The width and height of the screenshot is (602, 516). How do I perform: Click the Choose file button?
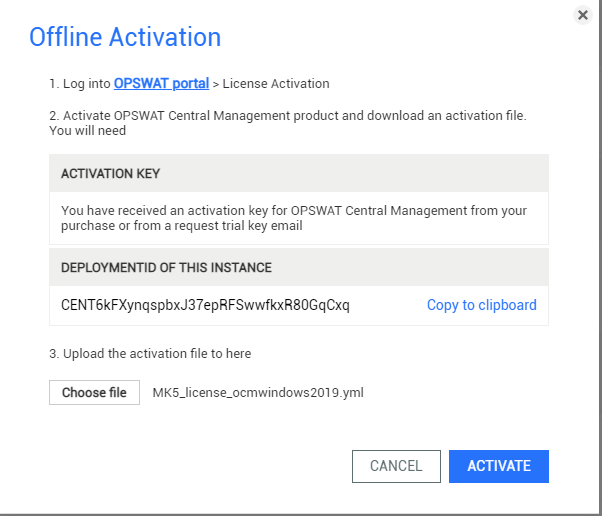[94, 392]
